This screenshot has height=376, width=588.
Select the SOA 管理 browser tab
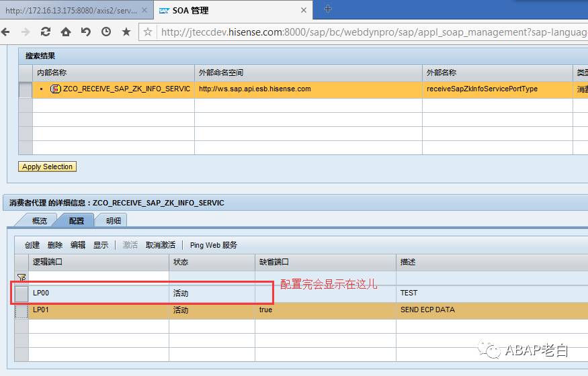click(233, 11)
